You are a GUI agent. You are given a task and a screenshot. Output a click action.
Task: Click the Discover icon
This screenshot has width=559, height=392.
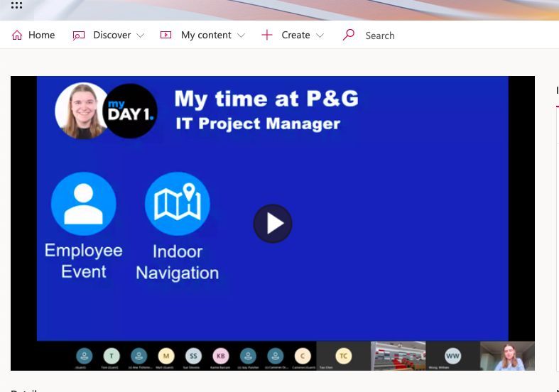[x=78, y=36]
